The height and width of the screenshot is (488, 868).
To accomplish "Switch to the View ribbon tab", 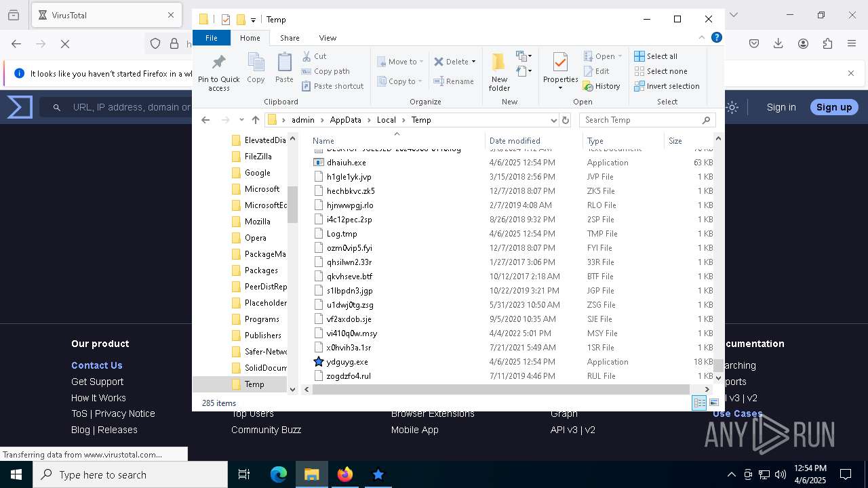I will [328, 38].
